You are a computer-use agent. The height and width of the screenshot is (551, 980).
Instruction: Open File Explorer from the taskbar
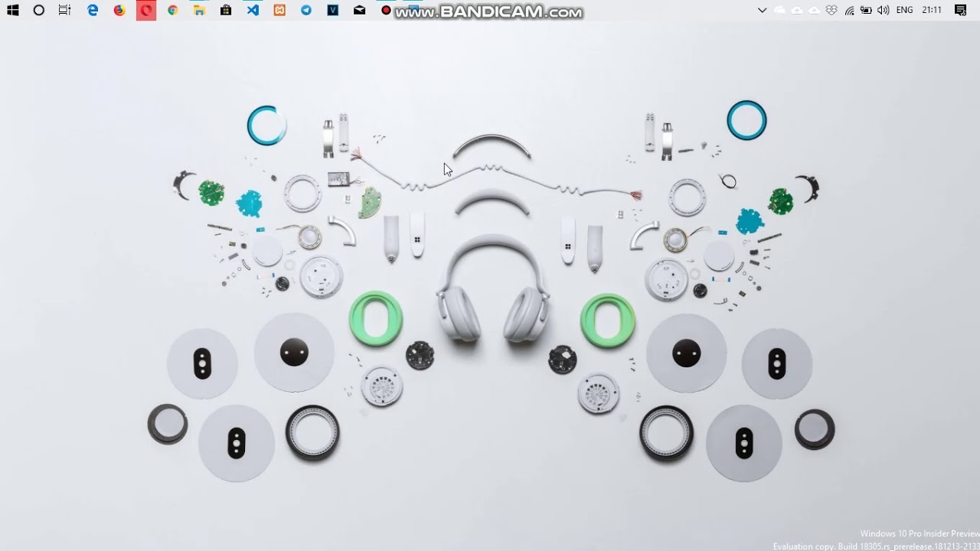(199, 11)
